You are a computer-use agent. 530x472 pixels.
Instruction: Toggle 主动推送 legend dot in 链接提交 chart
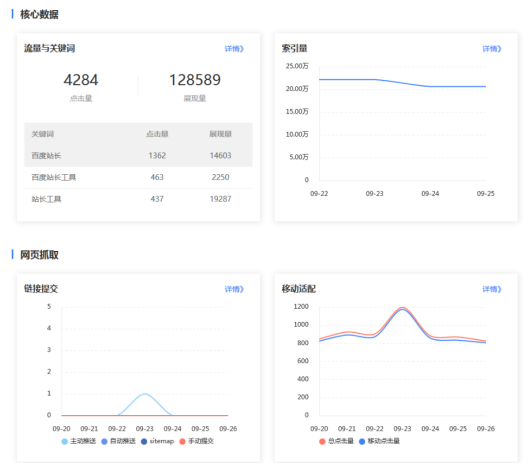coord(65,441)
